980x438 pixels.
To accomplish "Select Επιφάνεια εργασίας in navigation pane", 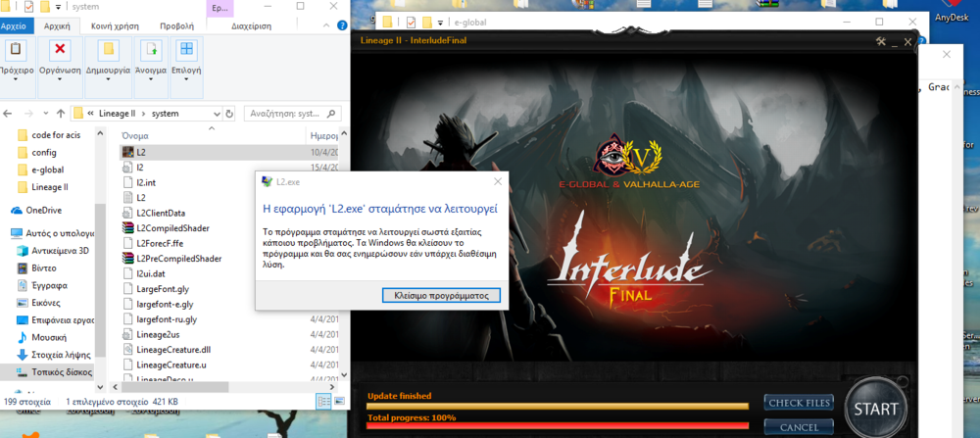I will (x=54, y=320).
